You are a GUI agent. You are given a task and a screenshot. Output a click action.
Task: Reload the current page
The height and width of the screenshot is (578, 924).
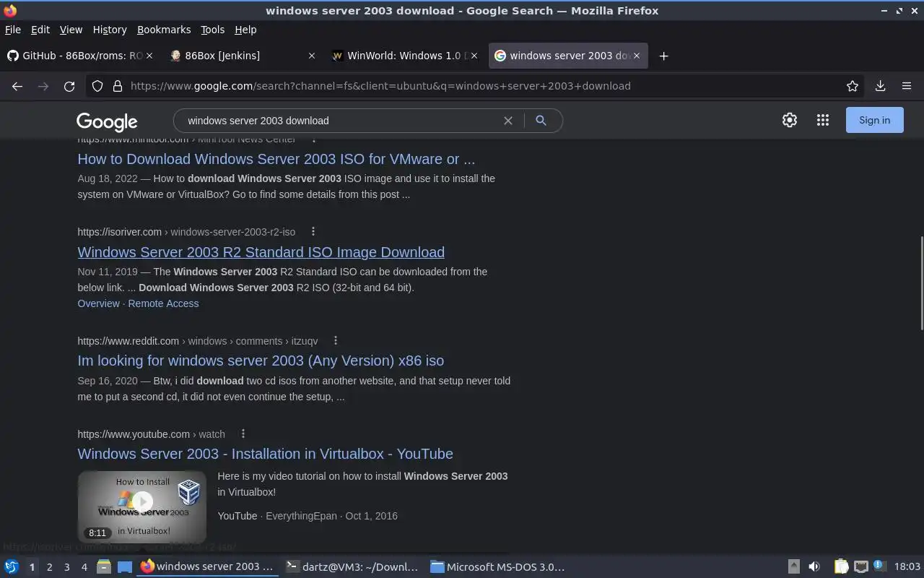click(x=69, y=86)
